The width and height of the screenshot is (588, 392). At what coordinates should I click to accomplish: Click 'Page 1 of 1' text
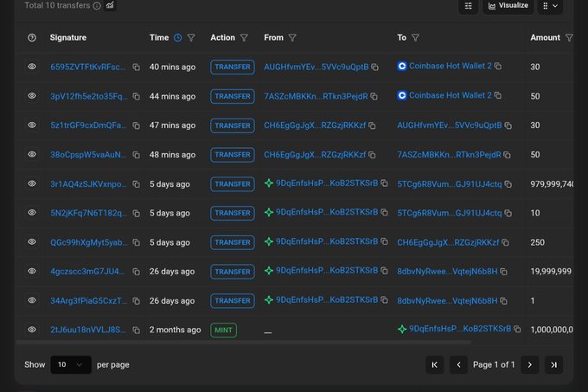coord(494,364)
